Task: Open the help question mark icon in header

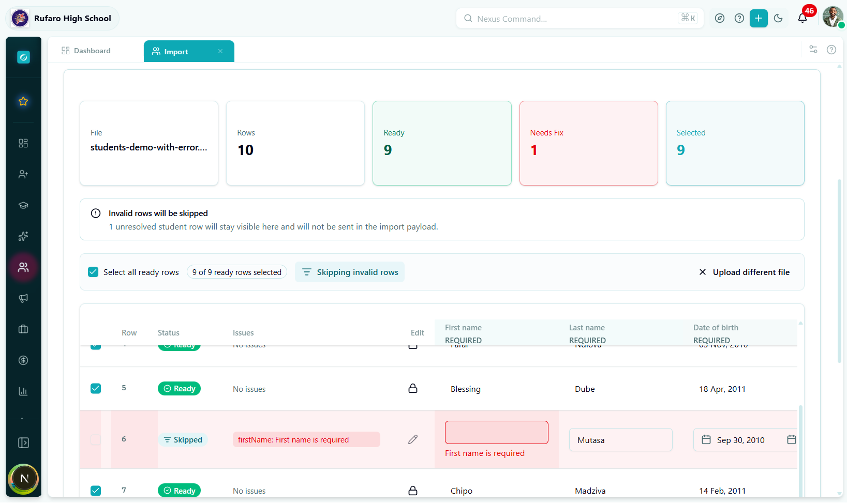Action: (x=739, y=19)
